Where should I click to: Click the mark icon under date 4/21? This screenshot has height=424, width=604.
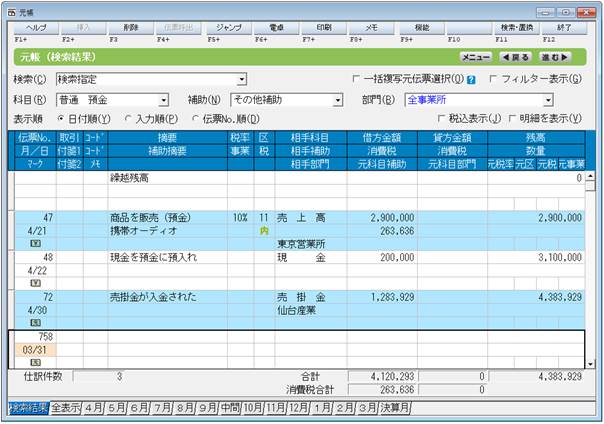tap(35, 244)
